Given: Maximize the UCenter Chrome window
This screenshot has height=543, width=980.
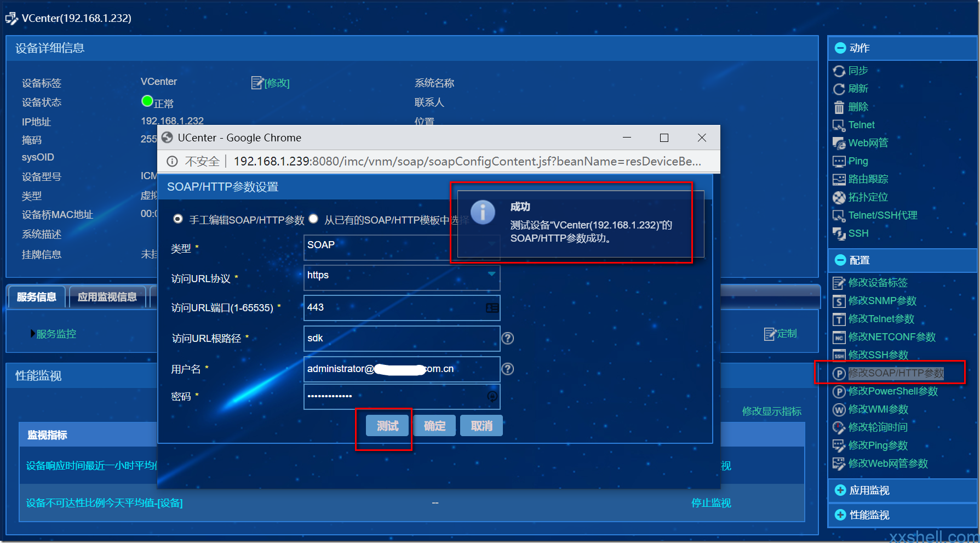Looking at the screenshot, I should 664,138.
